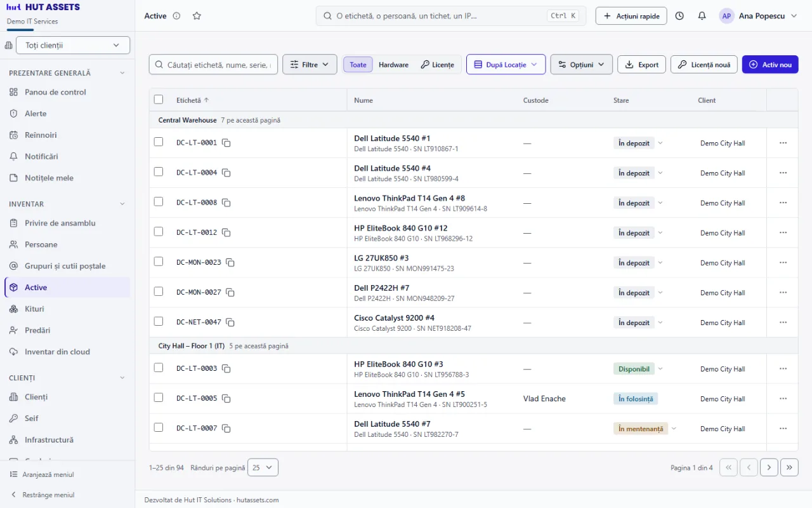Screen dimensions: 812x508
Task: Go to the last page of results
Action: click(789, 467)
